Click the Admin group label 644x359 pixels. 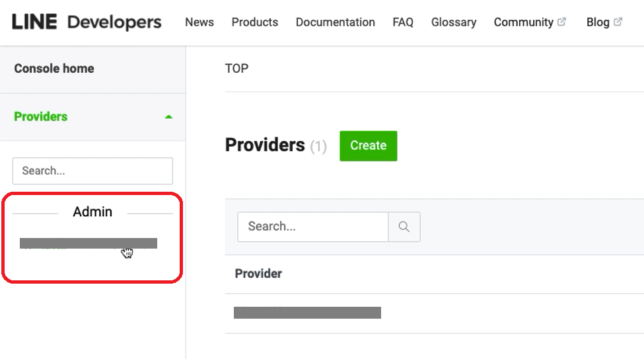point(92,212)
